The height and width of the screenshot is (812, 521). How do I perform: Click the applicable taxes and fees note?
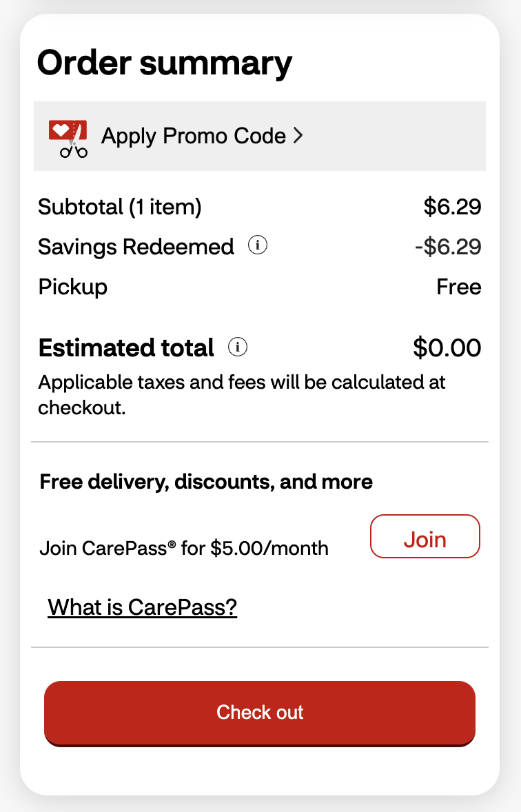(242, 394)
